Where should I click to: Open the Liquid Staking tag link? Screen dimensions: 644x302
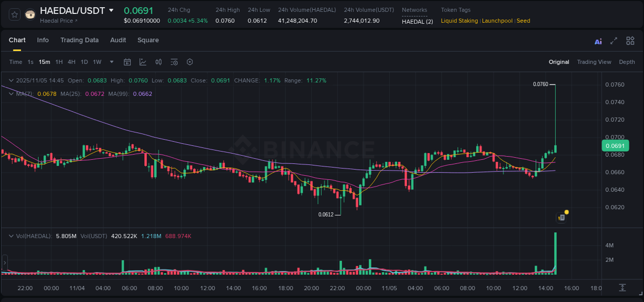pos(459,21)
